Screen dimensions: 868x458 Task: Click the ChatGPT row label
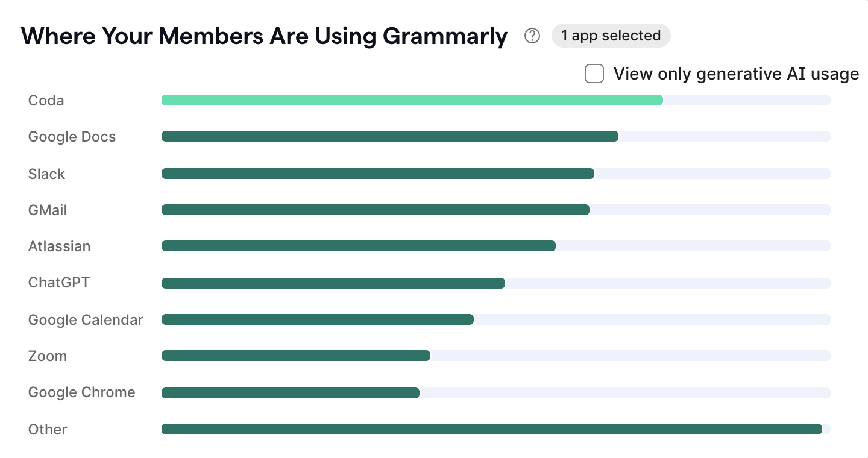[x=58, y=283]
